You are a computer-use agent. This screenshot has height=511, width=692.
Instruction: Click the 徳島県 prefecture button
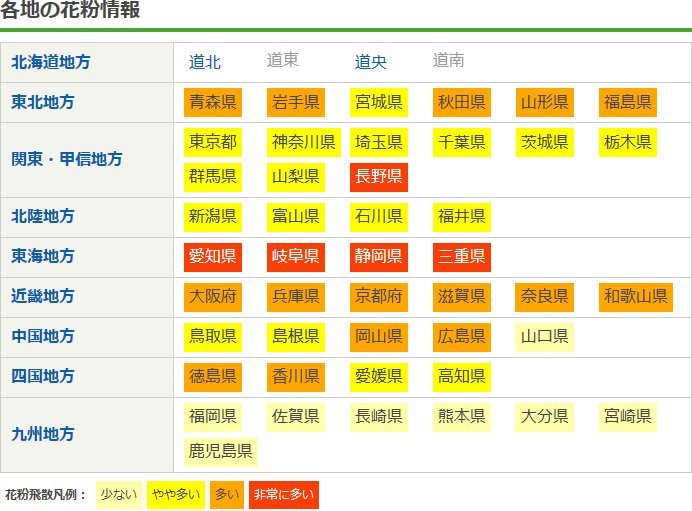coord(213,377)
